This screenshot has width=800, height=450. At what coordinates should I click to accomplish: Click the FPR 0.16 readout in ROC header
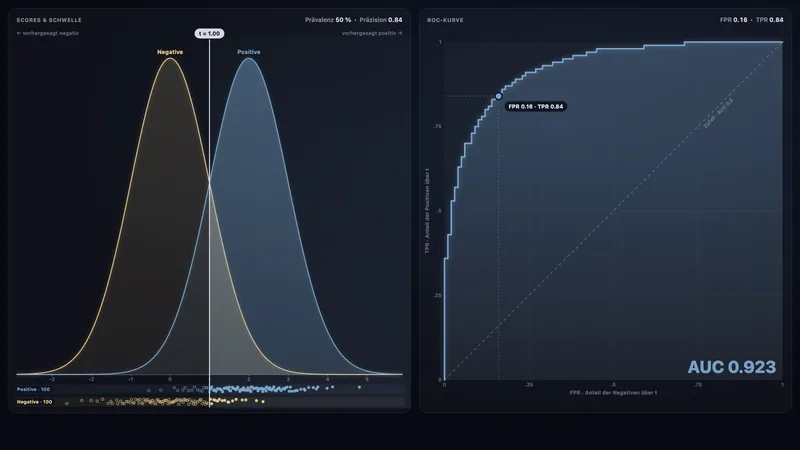733,20
